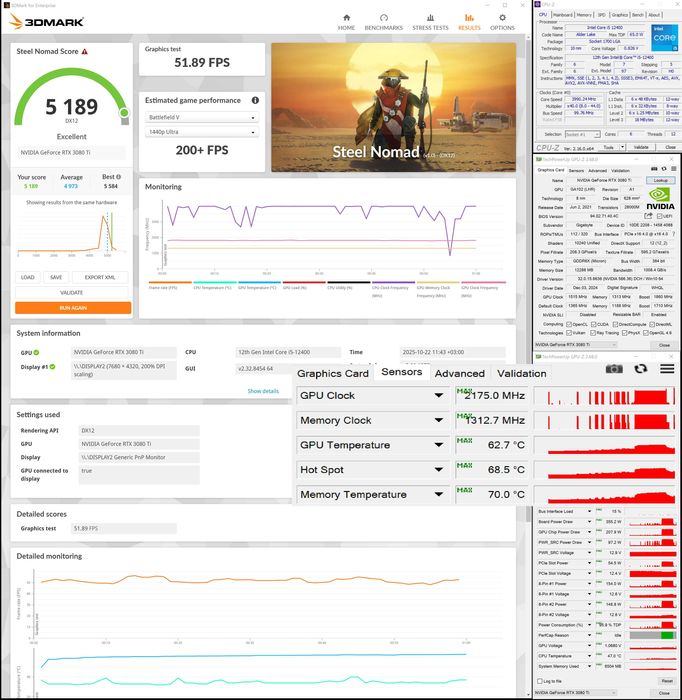Click the VALIDATE button in 3DMark

click(x=72, y=293)
